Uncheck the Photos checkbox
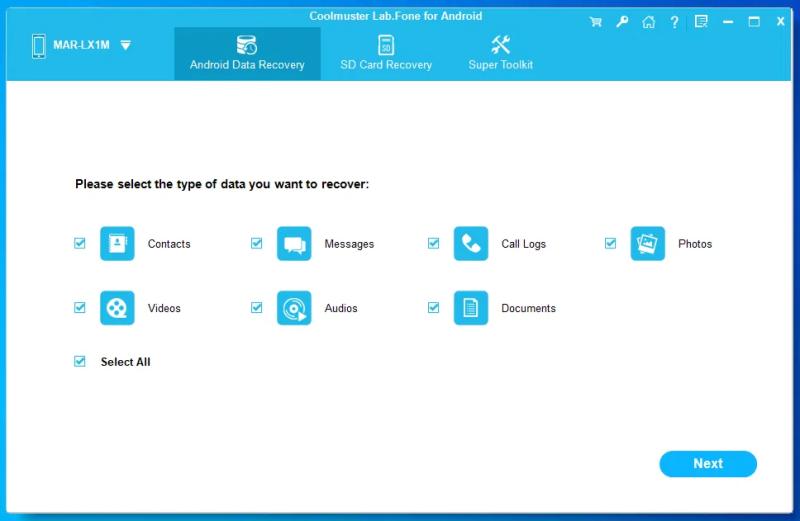This screenshot has height=521, width=800. click(x=611, y=243)
